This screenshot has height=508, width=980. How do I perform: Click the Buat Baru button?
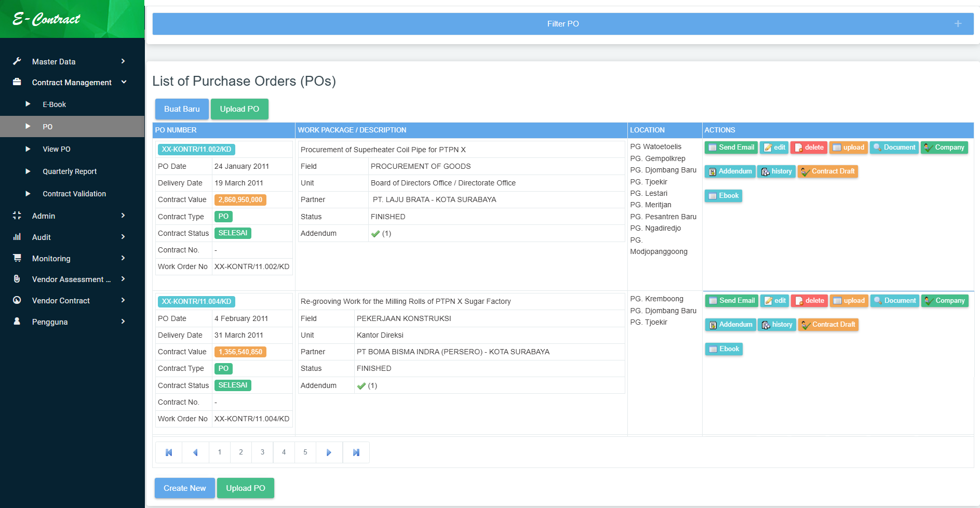tap(181, 109)
